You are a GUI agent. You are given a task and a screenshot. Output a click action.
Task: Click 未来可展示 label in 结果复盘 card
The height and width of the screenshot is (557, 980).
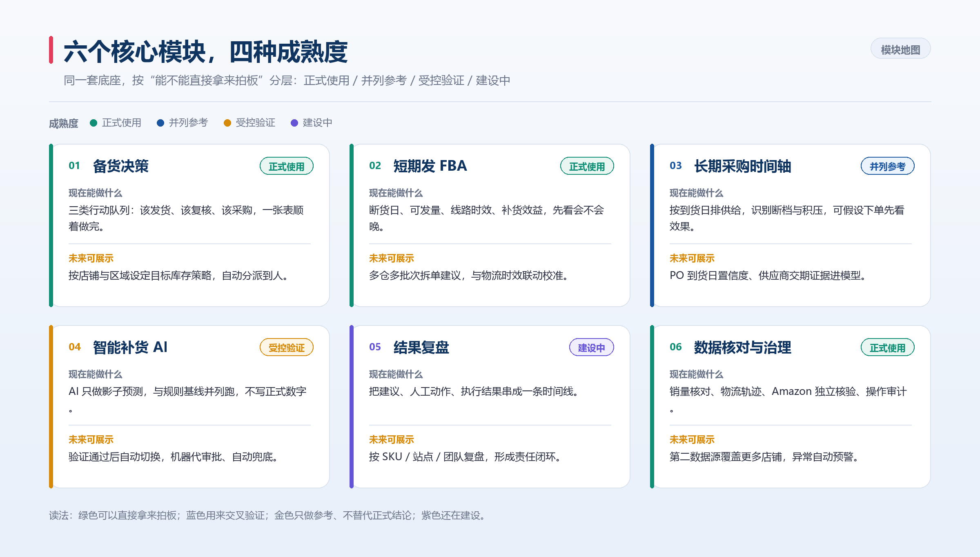(x=392, y=440)
